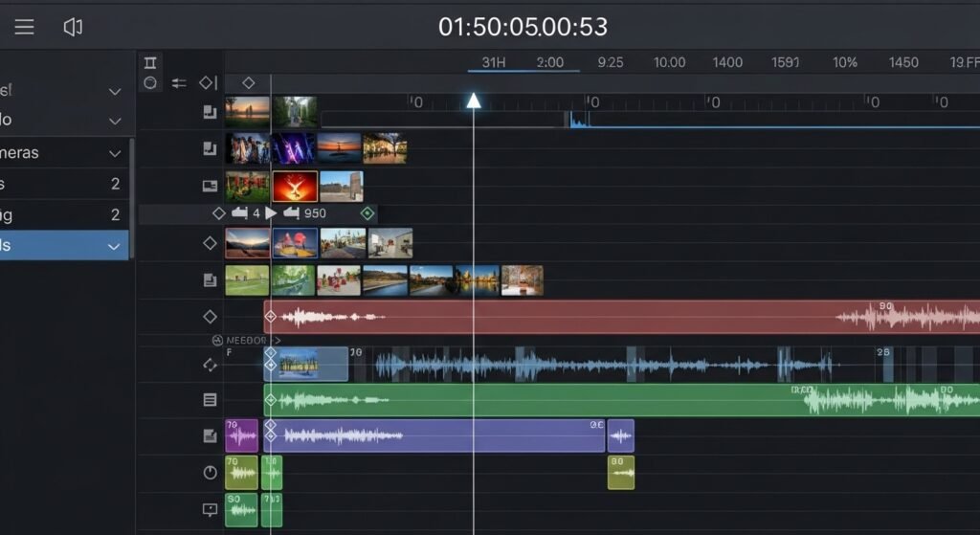Image resolution: width=980 pixels, height=535 pixels.
Task: Expand the second chevron in the left panel
Action: click(115, 121)
